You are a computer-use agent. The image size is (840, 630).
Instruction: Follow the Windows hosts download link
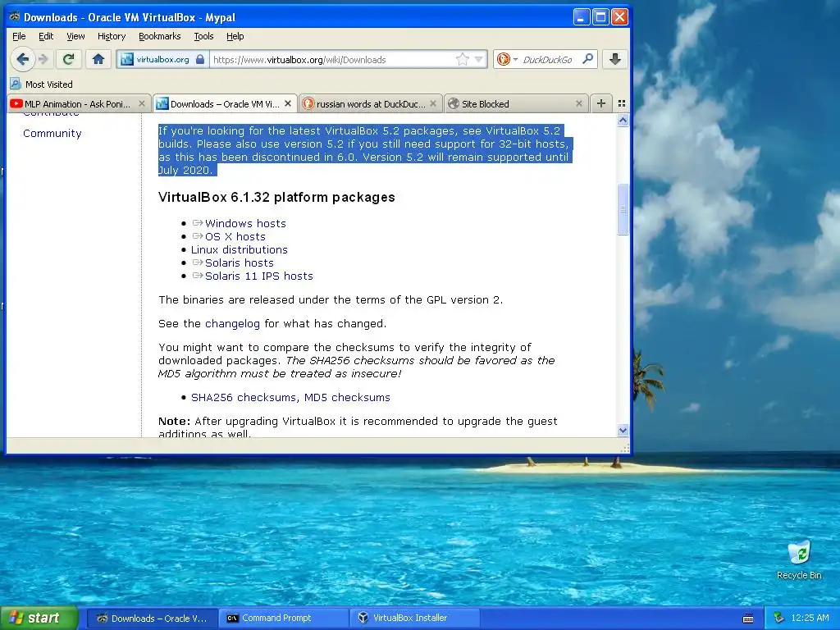click(x=245, y=223)
